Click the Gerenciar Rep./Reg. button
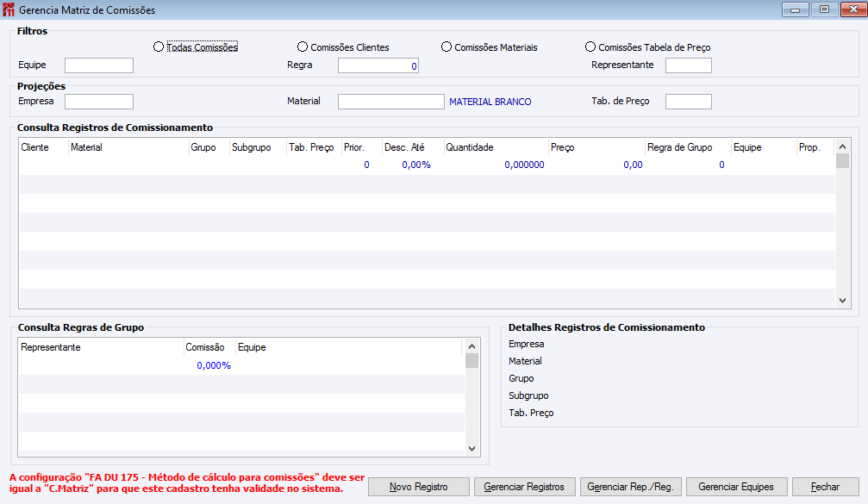Image resolution: width=868 pixels, height=504 pixels. (x=630, y=487)
